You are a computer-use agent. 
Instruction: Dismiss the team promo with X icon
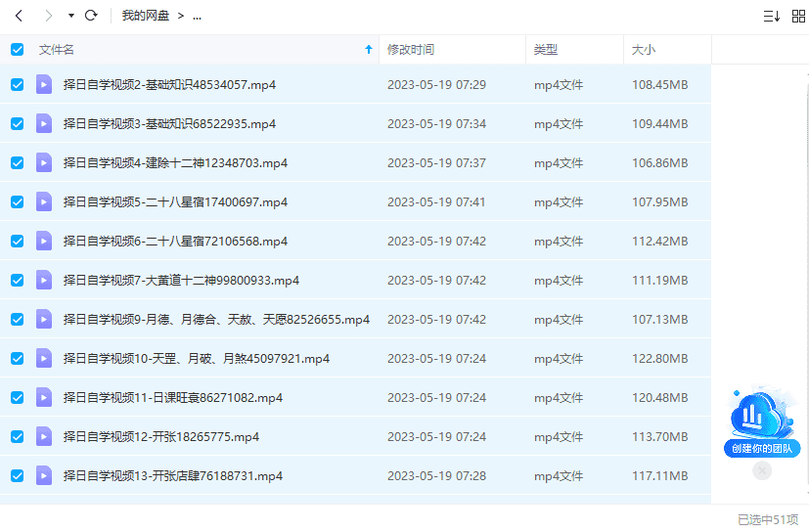762,470
